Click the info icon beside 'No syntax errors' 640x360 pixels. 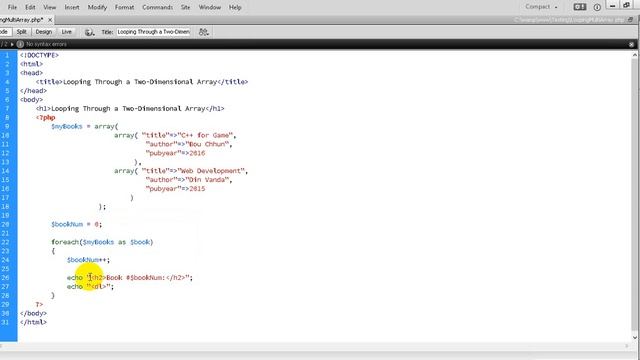click(20, 44)
